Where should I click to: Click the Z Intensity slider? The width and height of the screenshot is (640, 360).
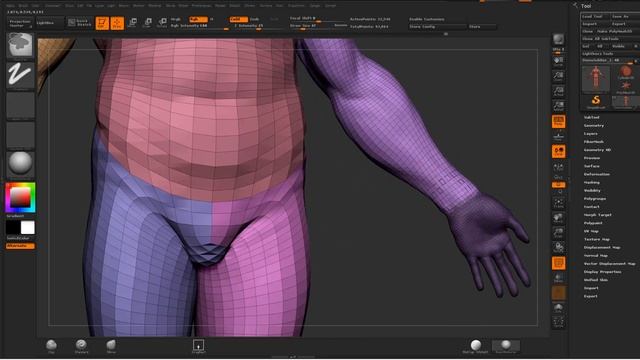tap(258, 26)
